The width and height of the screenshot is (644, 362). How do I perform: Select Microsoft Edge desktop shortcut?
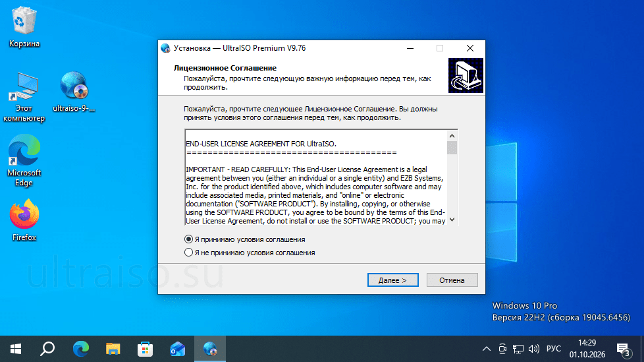coord(24,161)
